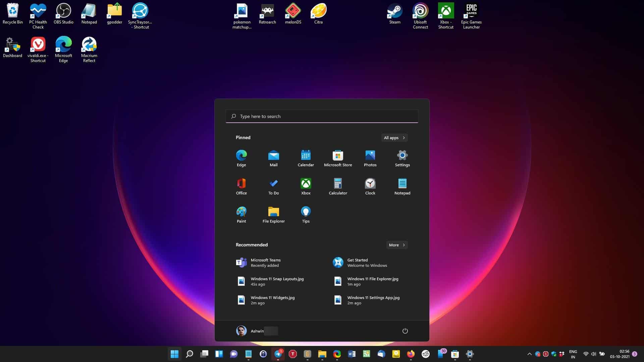This screenshot has height=362, width=644.
Task: Open Edge from the pinned apps
Action: [x=241, y=158]
